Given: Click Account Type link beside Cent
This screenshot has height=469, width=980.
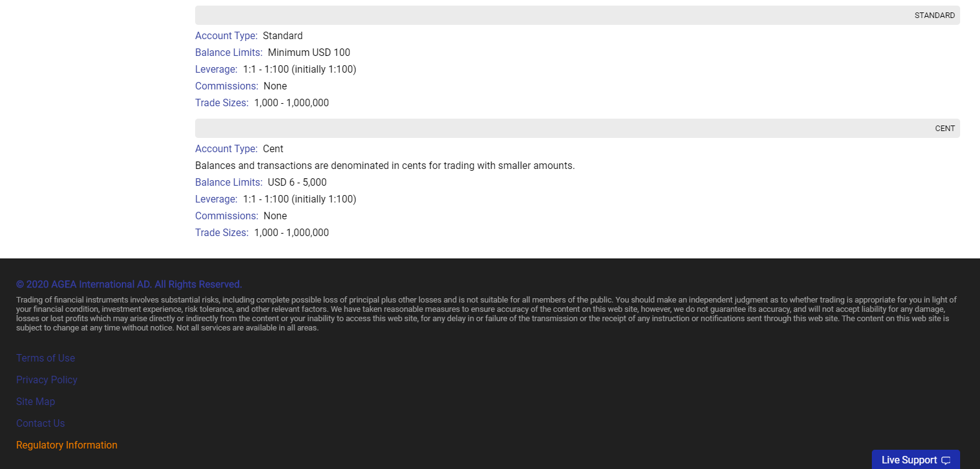Looking at the screenshot, I should (x=226, y=149).
